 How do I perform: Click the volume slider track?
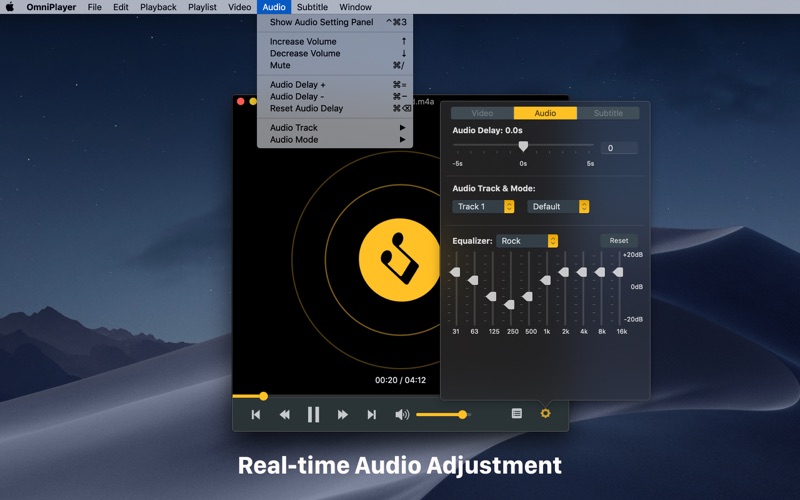tap(440, 414)
